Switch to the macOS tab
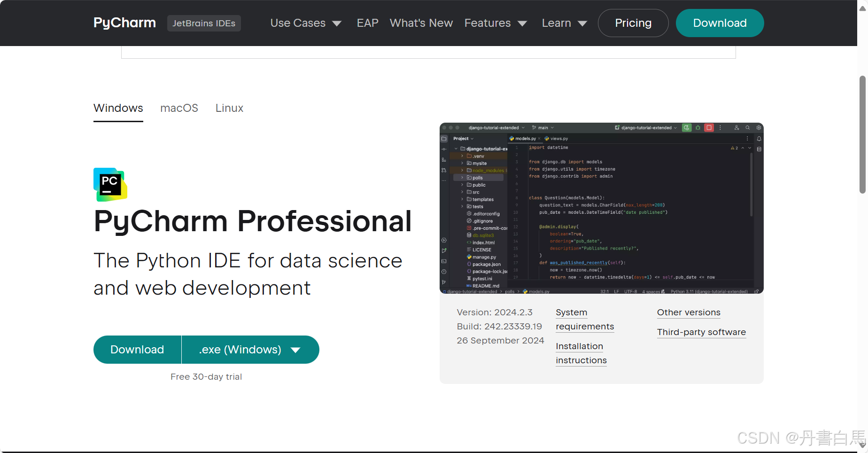The width and height of the screenshot is (868, 453). click(179, 108)
